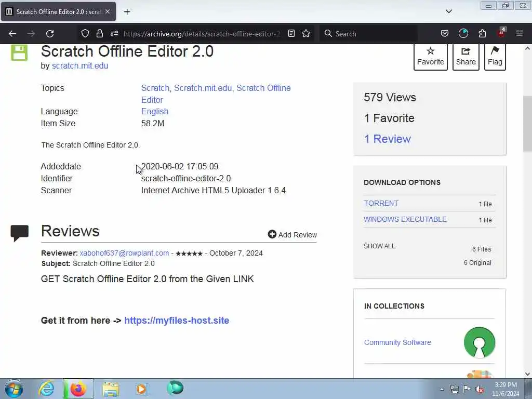This screenshot has width=532, height=399.
Task: Open the Scratch.mit.edu topic link
Action: (x=203, y=88)
